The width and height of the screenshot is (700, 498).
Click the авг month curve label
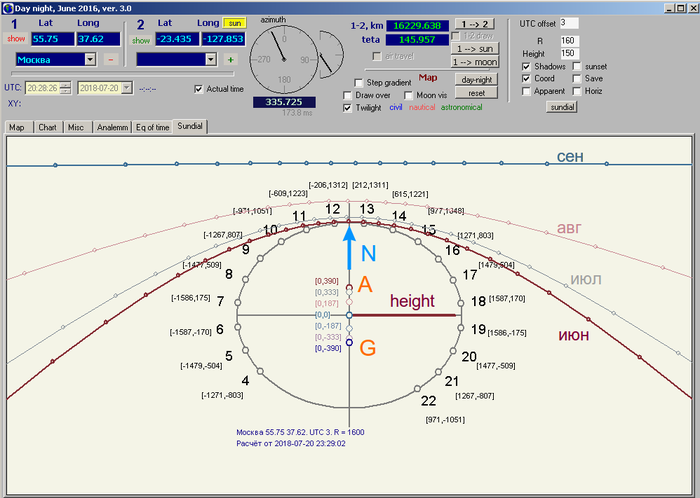[569, 228]
